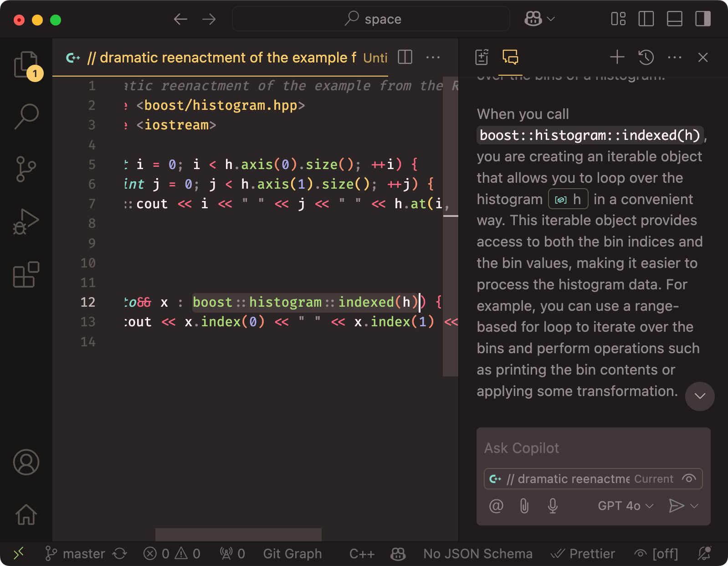The width and height of the screenshot is (728, 566).
Task: Select the 'dramatic reenactment' editor tab
Action: [x=220, y=57]
